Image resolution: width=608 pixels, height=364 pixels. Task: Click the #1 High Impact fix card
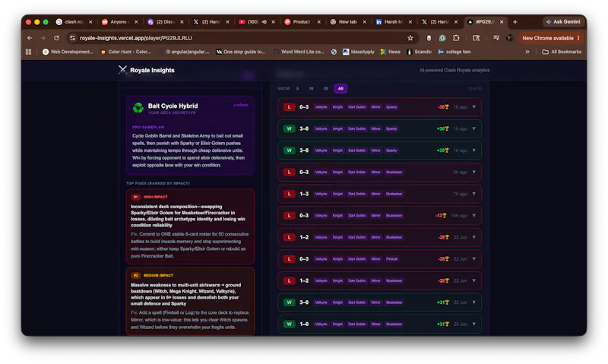coord(190,226)
